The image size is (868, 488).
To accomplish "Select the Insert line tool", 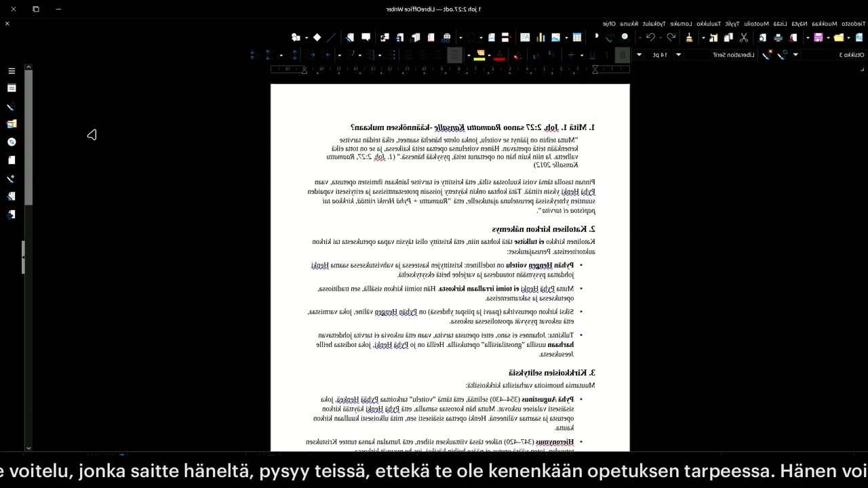I will pyautogui.click(x=332, y=37).
